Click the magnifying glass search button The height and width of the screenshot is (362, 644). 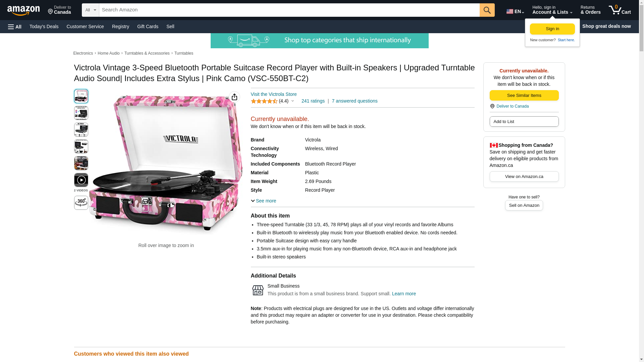pyautogui.click(x=487, y=10)
